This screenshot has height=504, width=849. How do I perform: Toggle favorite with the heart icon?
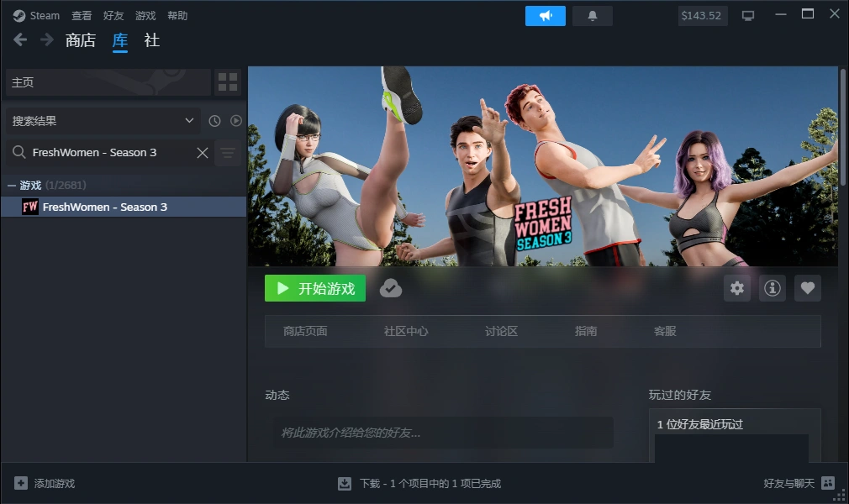click(x=808, y=288)
